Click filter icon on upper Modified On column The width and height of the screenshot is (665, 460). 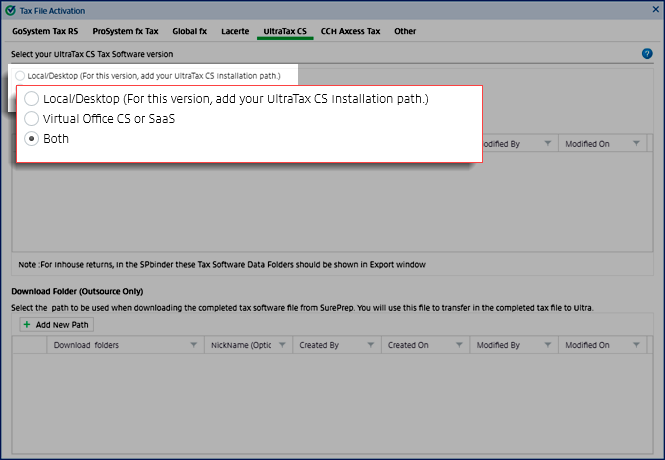point(635,144)
